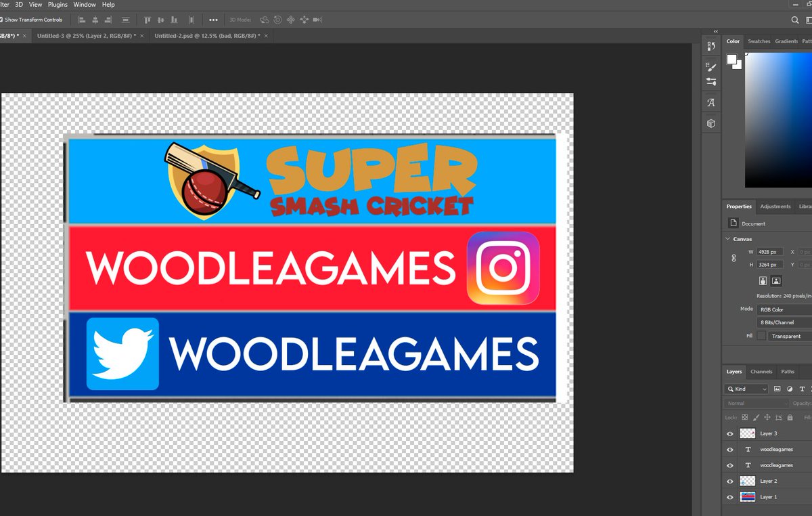Click the Lock image pixels brush icon
This screenshot has width=812, height=516.
pos(757,418)
